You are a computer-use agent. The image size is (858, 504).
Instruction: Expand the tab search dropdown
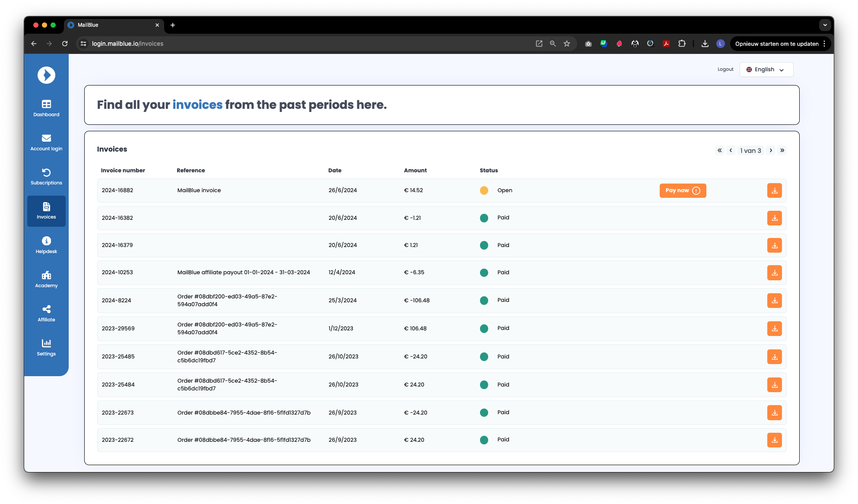coord(825,25)
